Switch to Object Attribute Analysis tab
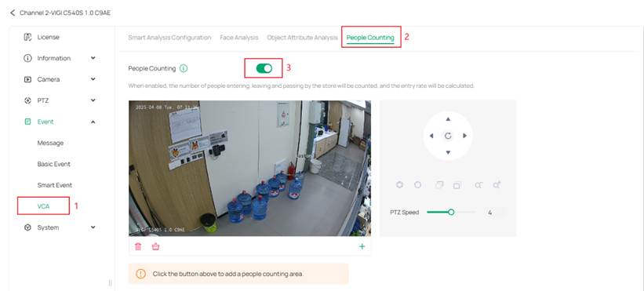644x291 pixels. click(x=302, y=38)
